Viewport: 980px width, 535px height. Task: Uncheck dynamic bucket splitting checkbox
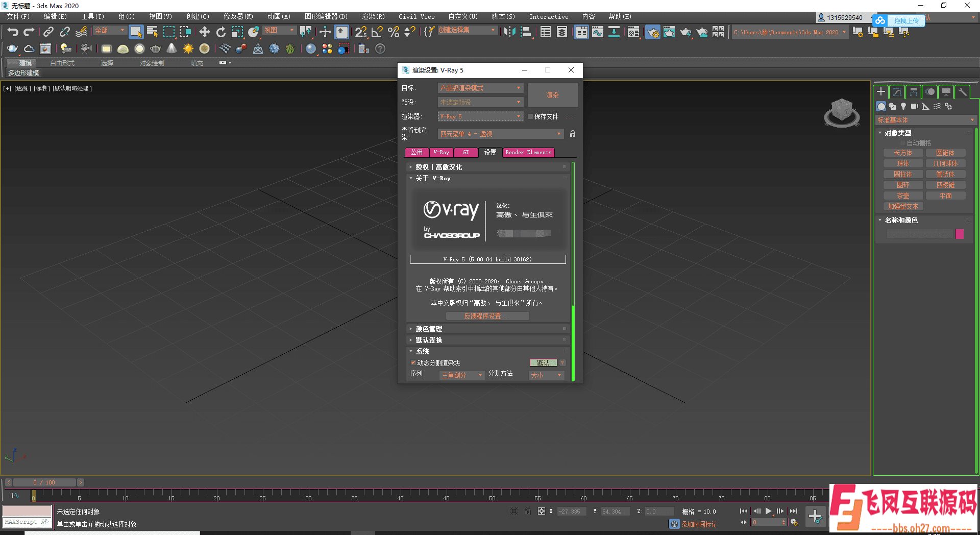point(413,363)
